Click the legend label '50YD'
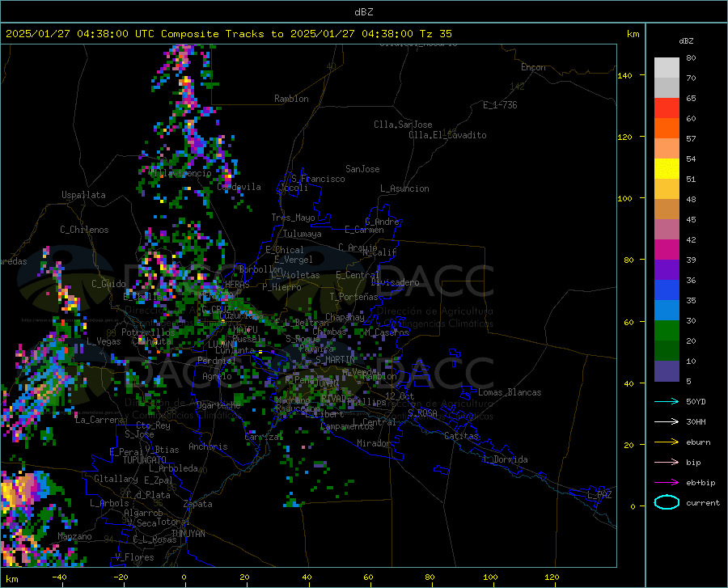This screenshot has height=588, width=728. 696,401
